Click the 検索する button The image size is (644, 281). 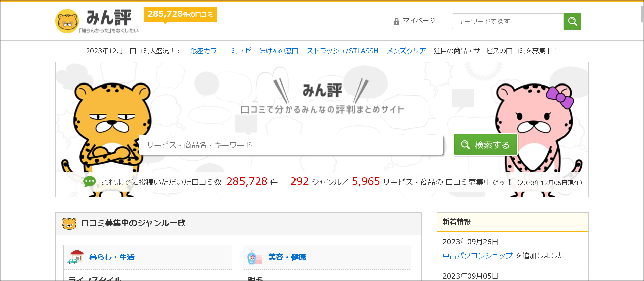[x=485, y=145]
